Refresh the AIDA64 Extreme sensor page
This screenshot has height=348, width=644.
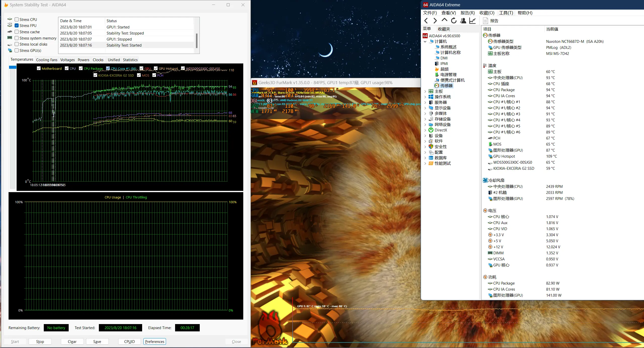(x=454, y=21)
